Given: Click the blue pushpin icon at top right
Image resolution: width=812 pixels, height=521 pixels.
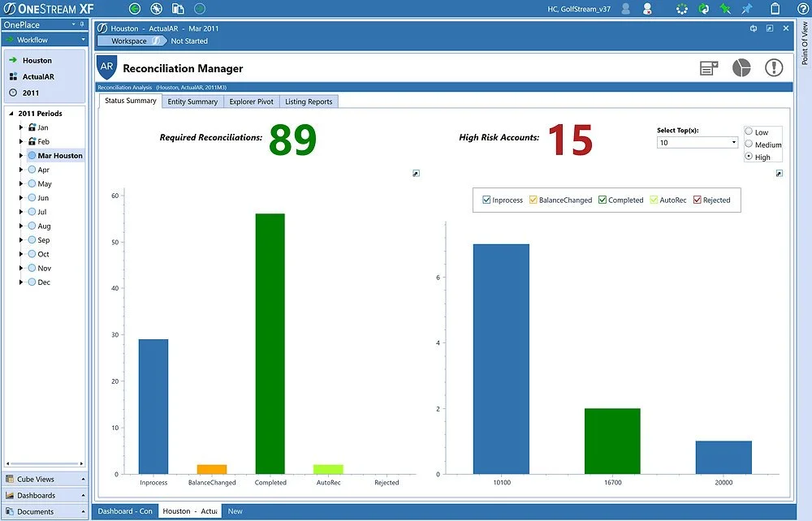Looking at the screenshot, I should pyautogui.click(x=745, y=9).
